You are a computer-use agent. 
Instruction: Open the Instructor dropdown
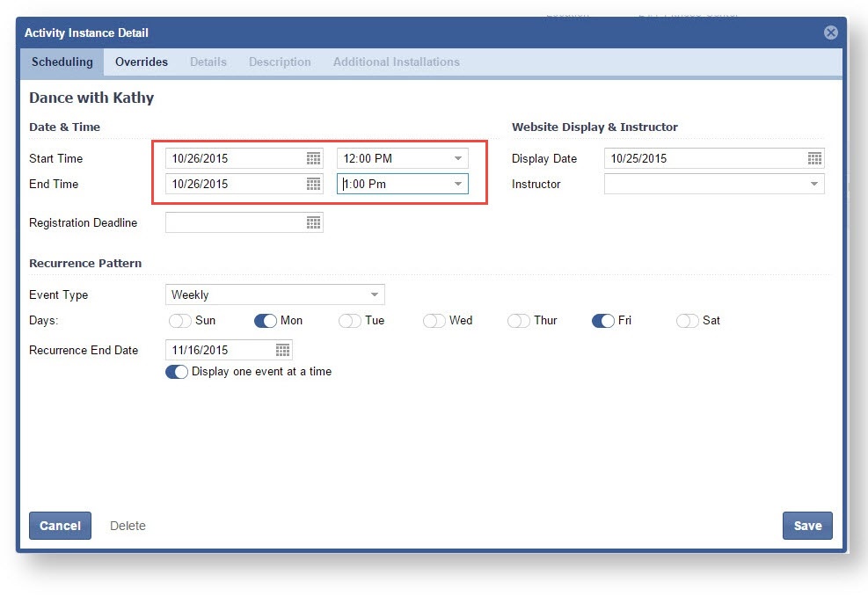click(813, 185)
